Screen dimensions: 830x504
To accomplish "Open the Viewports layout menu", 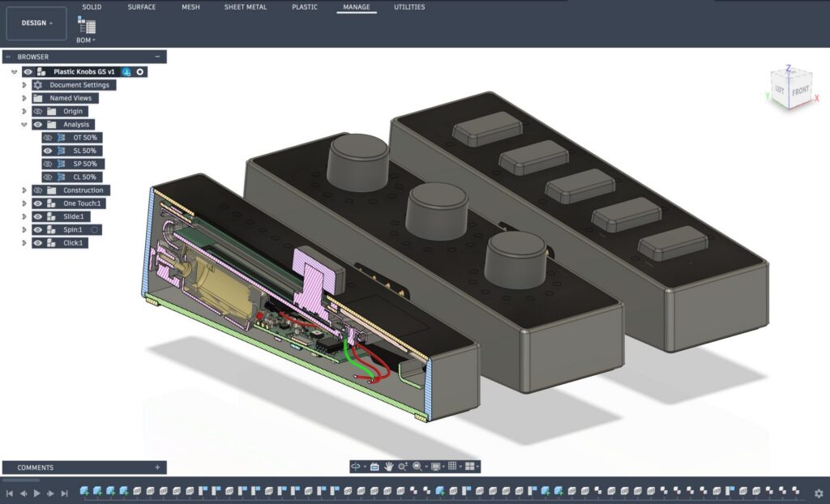I will pos(469,467).
